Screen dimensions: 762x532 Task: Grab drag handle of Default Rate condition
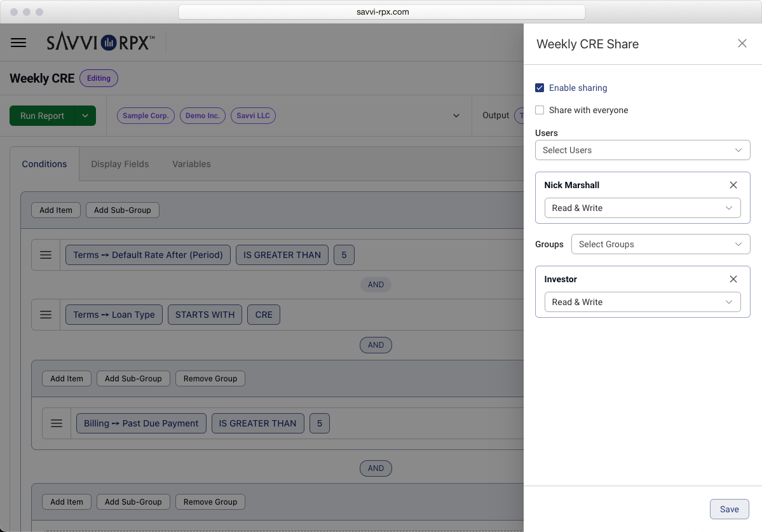point(46,255)
